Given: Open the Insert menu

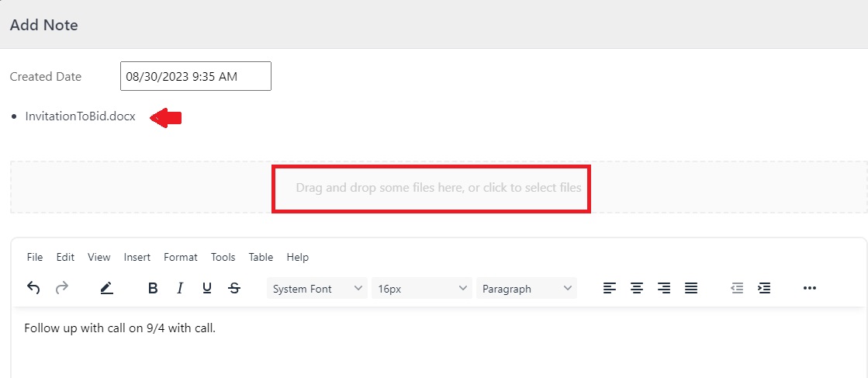Looking at the screenshot, I should pyautogui.click(x=137, y=257).
